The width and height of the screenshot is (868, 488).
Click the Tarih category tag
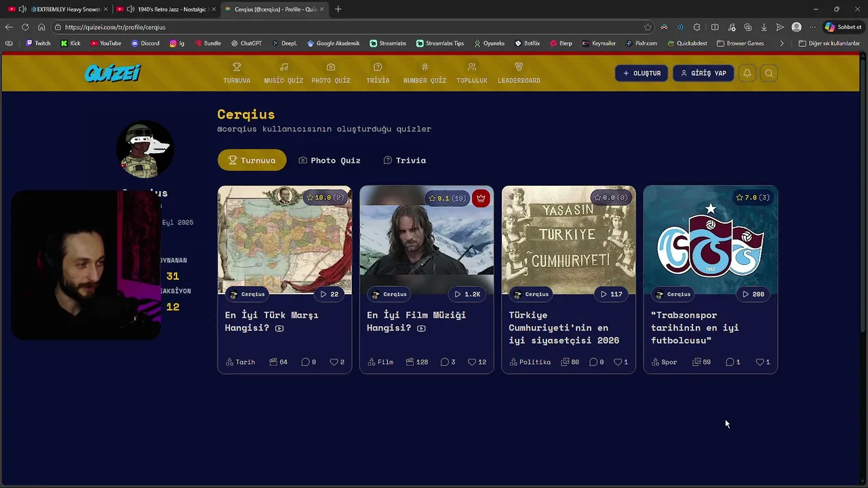[240, 362]
